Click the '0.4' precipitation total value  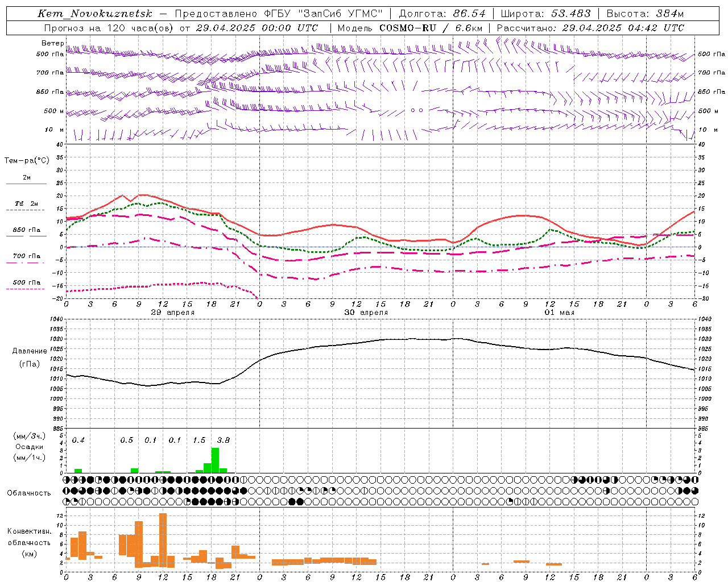pyautogui.click(x=78, y=440)
